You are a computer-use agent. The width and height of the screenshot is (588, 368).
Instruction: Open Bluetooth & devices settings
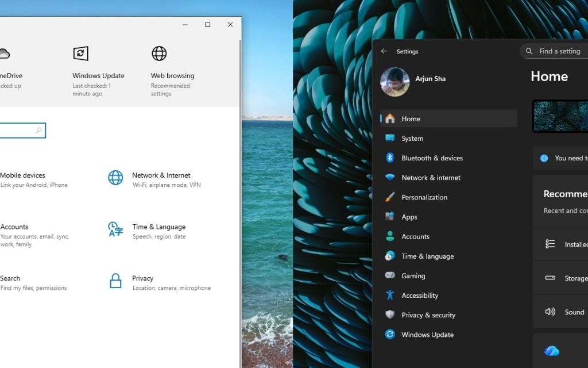tap(390, 158)
